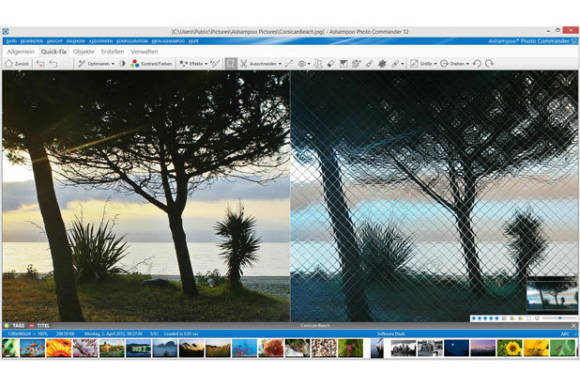580x388 pixels.
Task: Click the half-circle contrast icon
Action: coord(122,64)
